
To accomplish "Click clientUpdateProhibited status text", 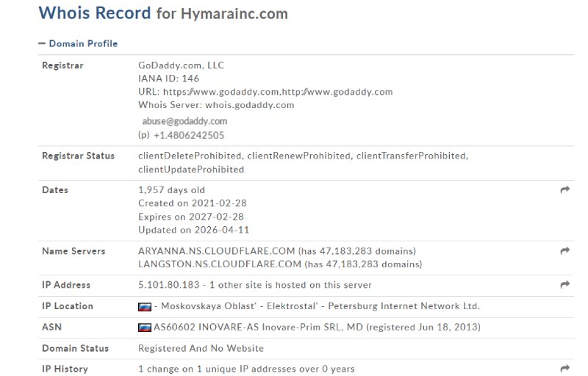I will point(191,170).
